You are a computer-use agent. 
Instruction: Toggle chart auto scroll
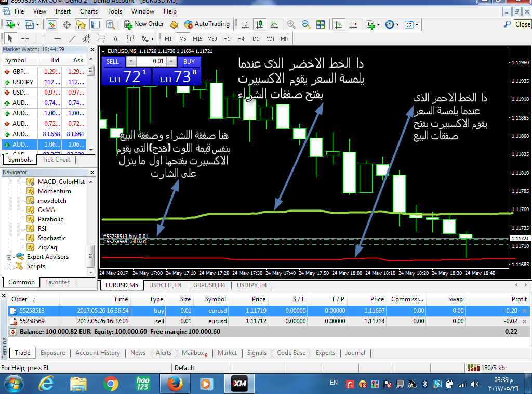pyautogui.click(x=339, y=24)
